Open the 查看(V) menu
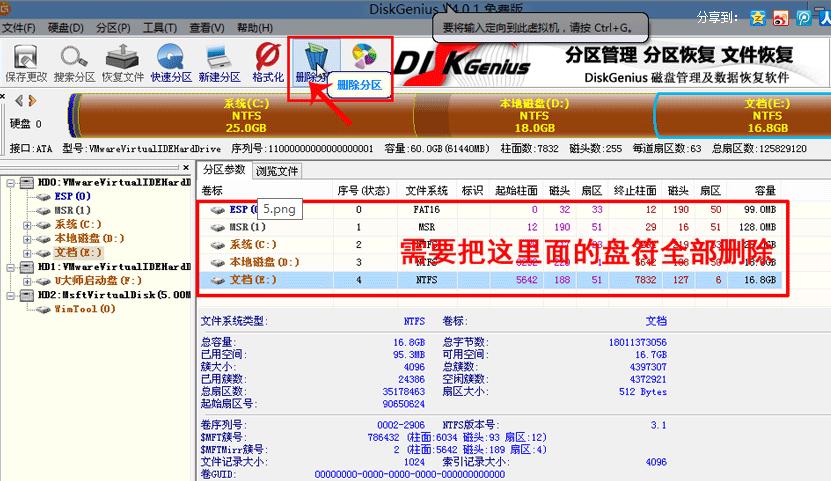The height and width of the screenshot is (481, 831). tap(207, 28)
